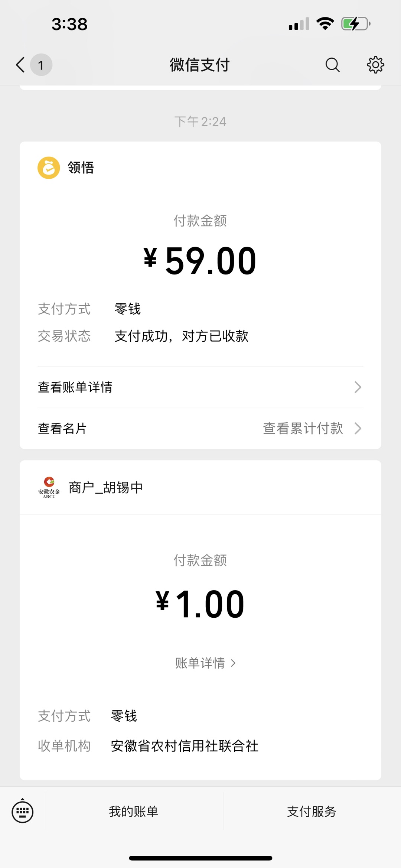Tap the unread badge showing 1
Viewport: 401px width, 868px height.
[41, 65]
